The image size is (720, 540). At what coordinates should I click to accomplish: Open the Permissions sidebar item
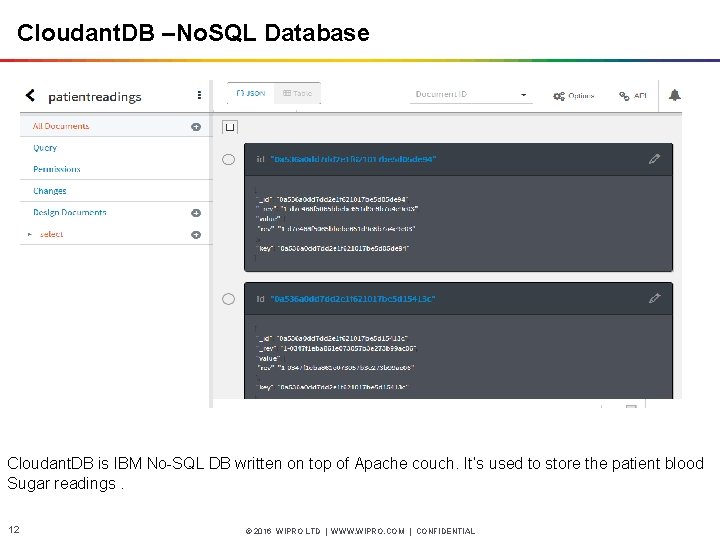pyautogui.click(x=56, y=169)
